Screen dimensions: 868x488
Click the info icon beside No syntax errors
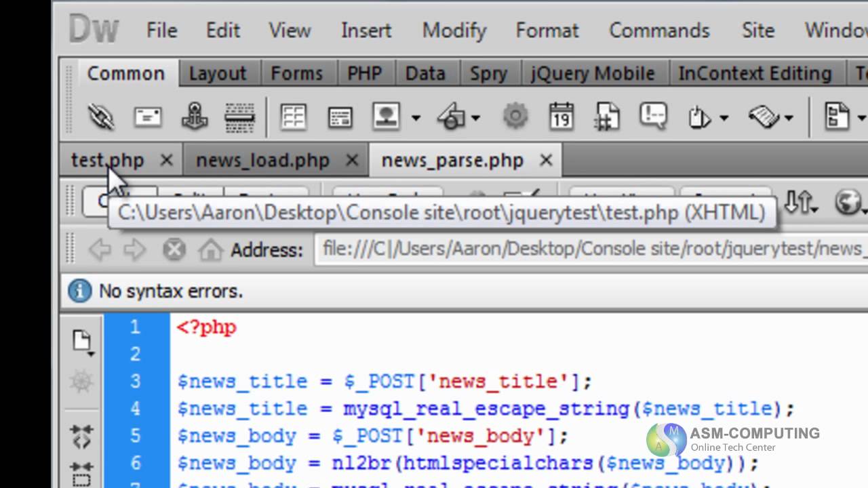point(79,291)
